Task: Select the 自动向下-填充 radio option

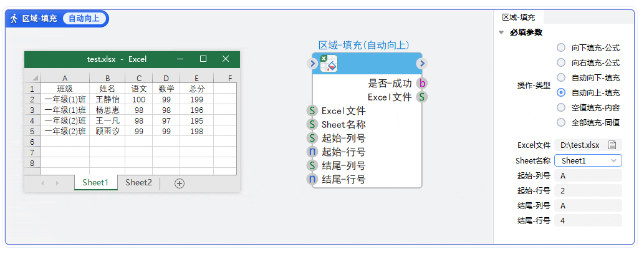Action: click(x=561, y=77)
